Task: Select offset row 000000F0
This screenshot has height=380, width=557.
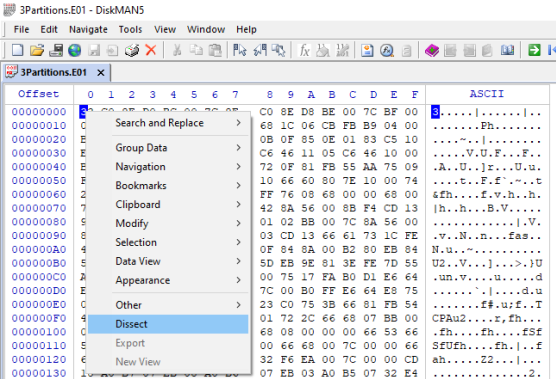Action: [39, 318]
